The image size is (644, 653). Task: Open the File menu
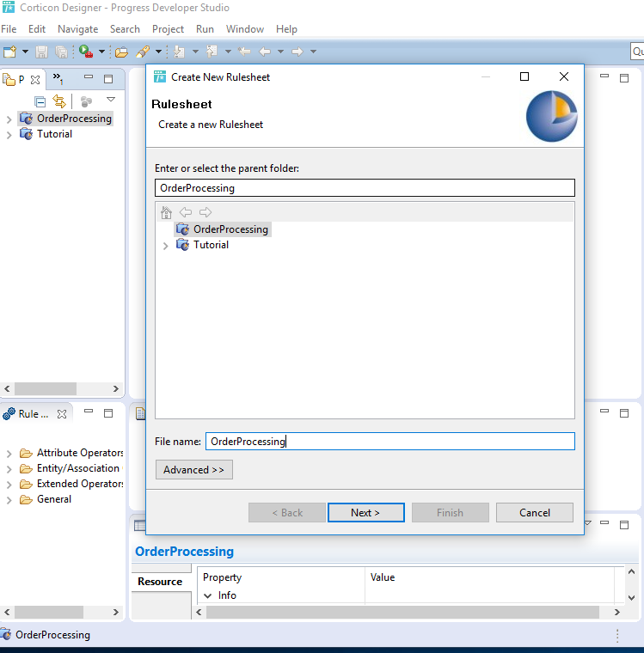9,29
